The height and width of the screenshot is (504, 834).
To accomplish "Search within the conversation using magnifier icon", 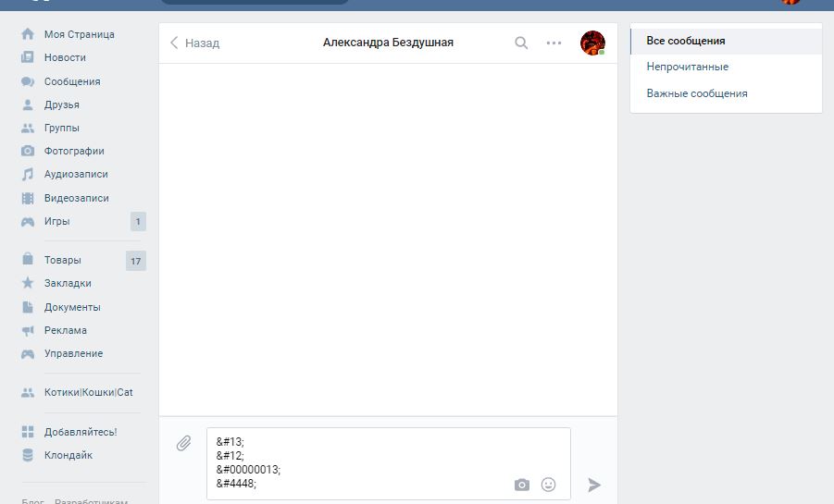I will click(521, 43).
